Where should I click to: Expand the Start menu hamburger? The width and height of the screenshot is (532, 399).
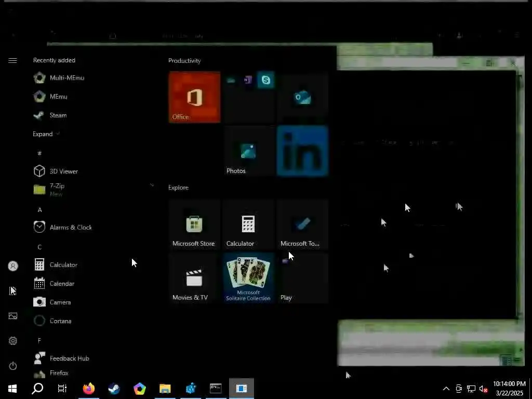click(x=12, y=60)
